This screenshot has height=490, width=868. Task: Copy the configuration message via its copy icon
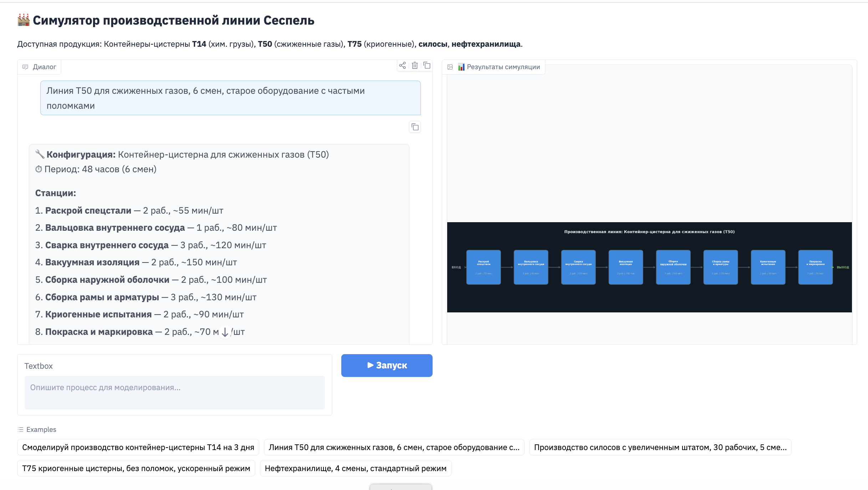tap(415, 127)
